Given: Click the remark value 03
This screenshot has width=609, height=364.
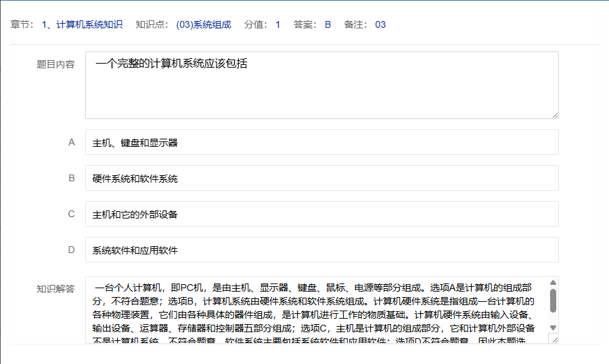Looking at the screenshot, I should (380, 25).
